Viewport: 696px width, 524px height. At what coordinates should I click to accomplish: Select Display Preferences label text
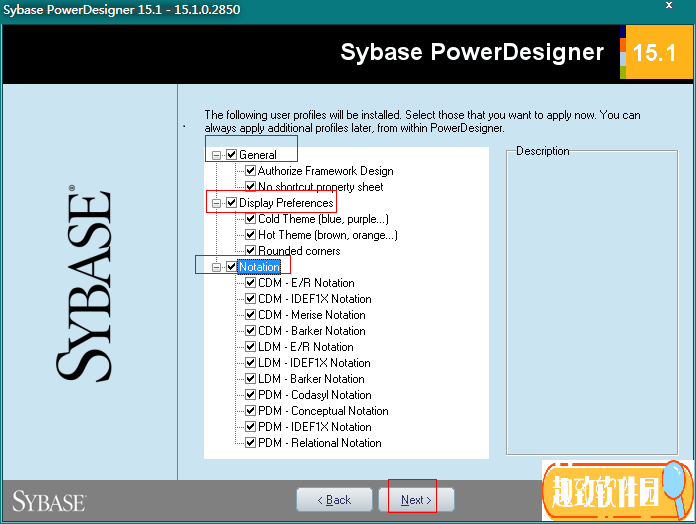[x=286, y=203]
